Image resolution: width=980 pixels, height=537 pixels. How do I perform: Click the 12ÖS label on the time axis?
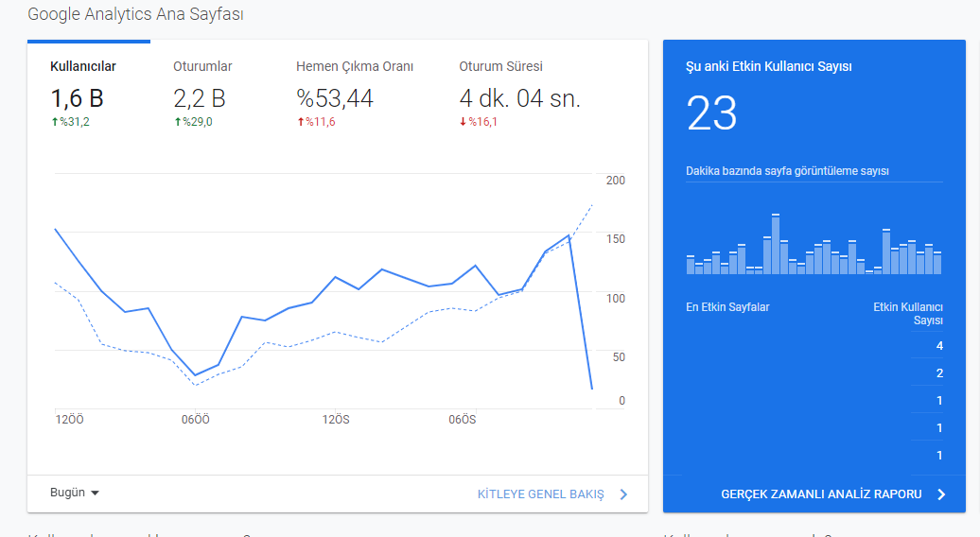click(x=336, y=420)
